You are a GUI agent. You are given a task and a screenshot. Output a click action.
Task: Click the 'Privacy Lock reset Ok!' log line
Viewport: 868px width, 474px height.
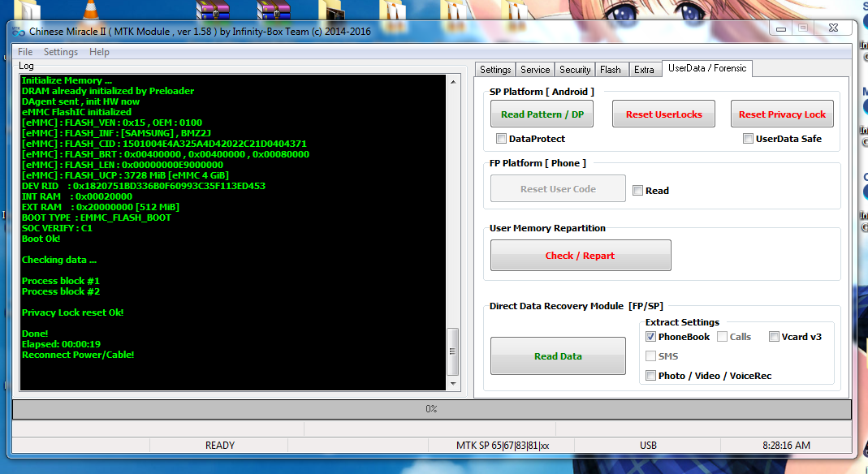[x=72, y=312]
